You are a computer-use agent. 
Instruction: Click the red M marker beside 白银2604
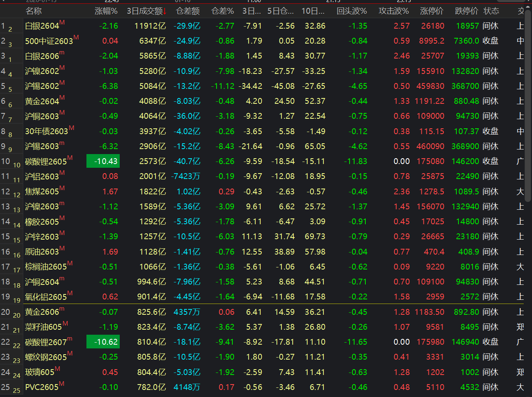click(62, 23)
